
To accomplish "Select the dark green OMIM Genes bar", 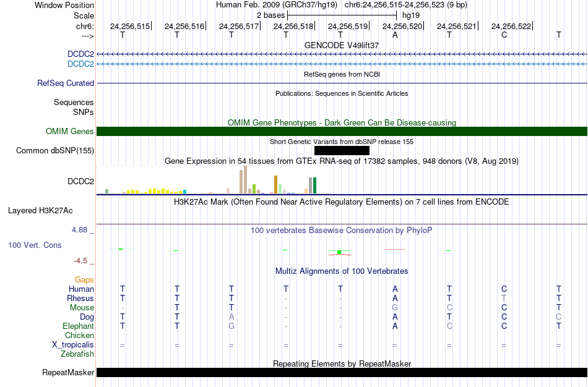I will tap(342, 132).
